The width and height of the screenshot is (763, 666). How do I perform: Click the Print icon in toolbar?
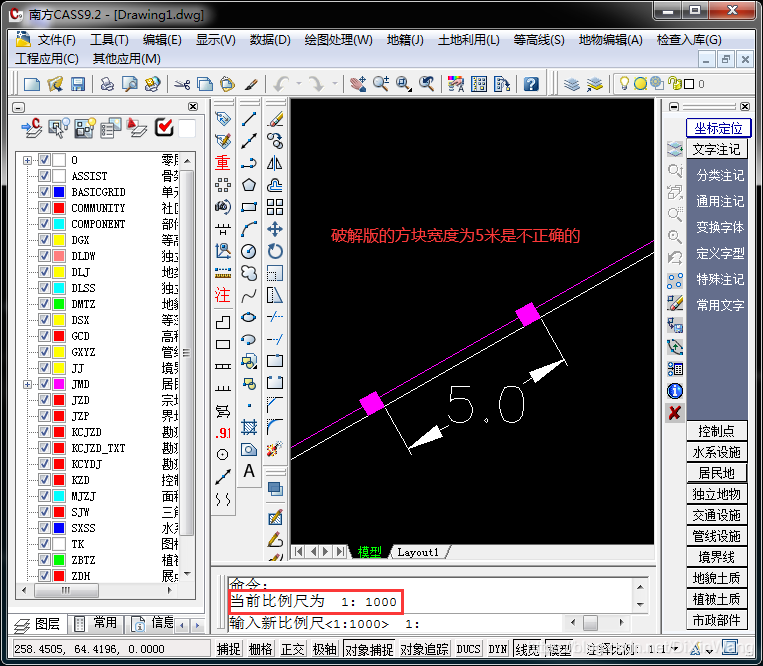(107, 84)
